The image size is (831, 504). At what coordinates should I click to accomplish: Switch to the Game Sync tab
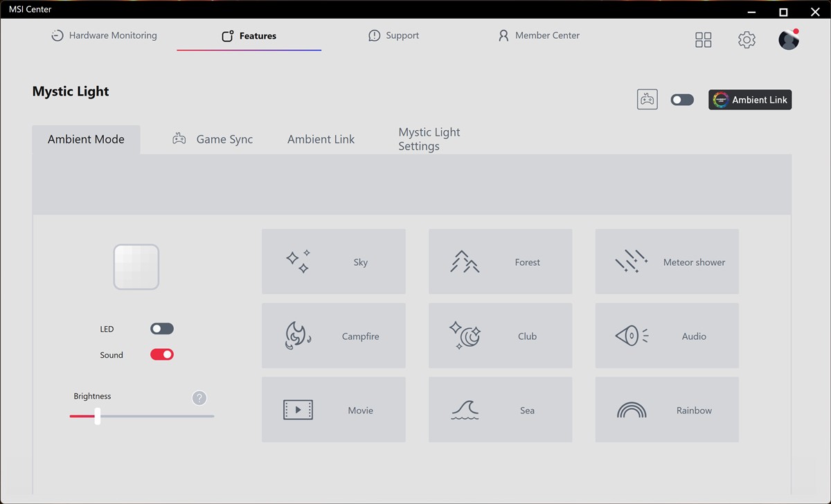213,139
